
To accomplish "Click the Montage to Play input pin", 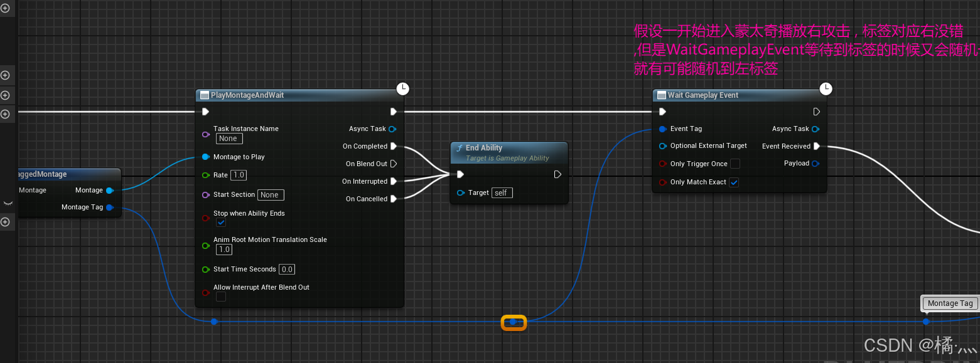I will pos(205,157).
